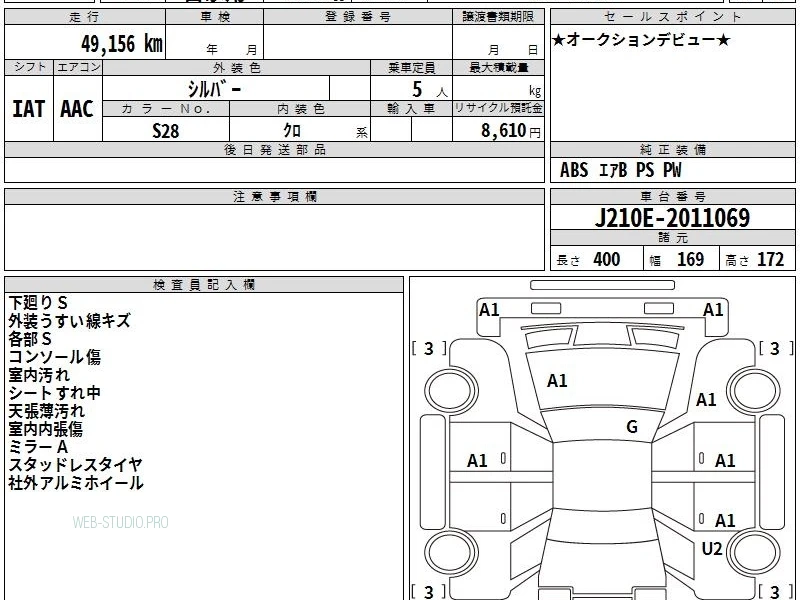Click the 後日発送部品 section header
The width and height of the screenshot is (800, 600).
(274, 149)
